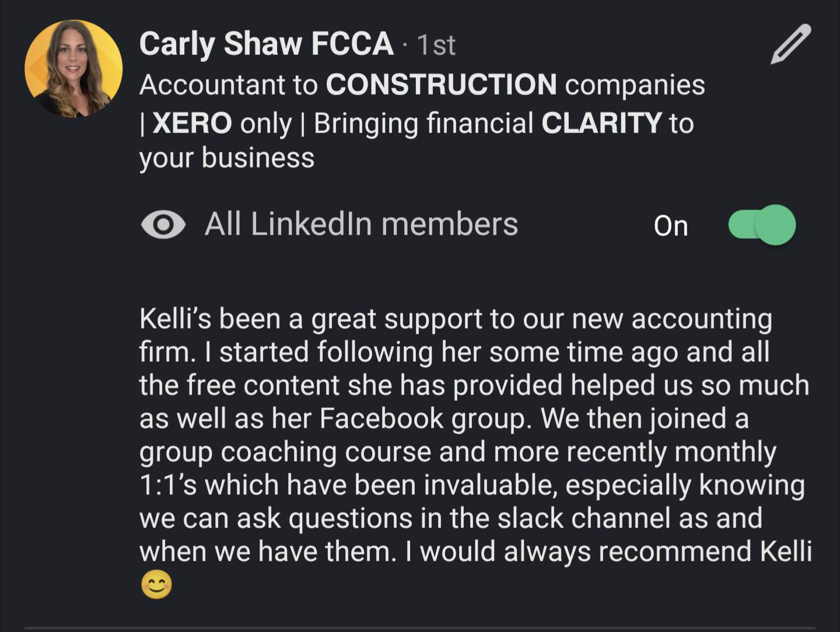Click the "On" status label

point(671,226)
